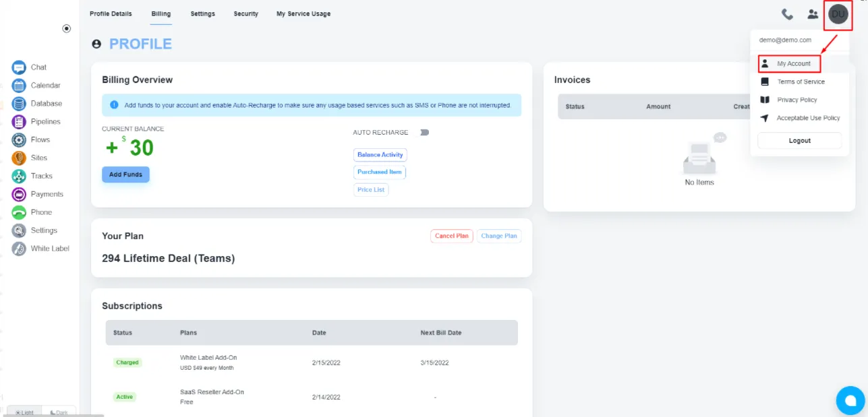The height and width of the screenshot is (417, 868).
Task: Open the Price List
Action: click(371, 190)
